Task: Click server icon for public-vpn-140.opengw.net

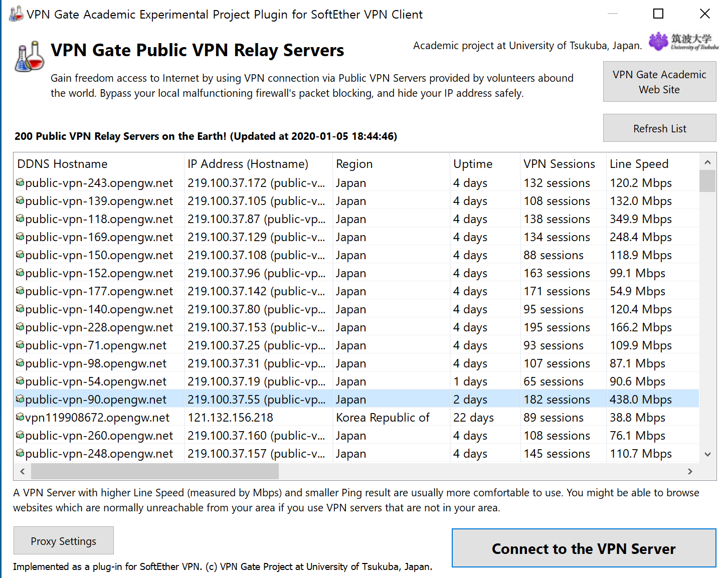Action: [20, 309]
